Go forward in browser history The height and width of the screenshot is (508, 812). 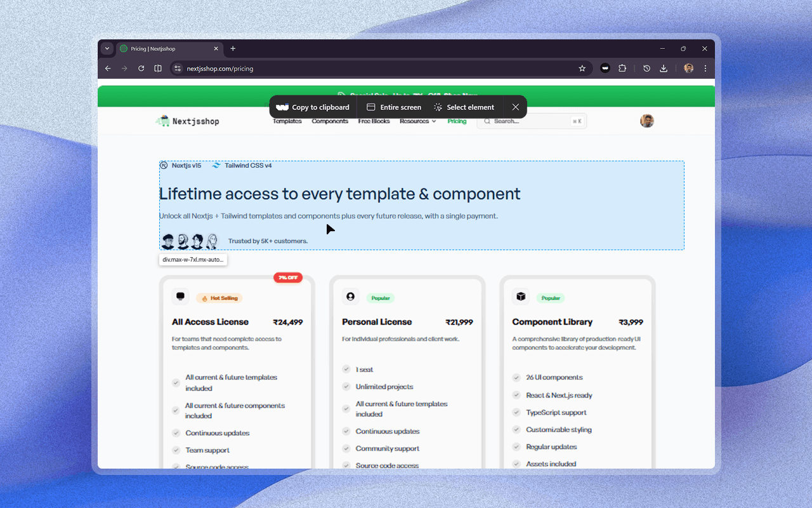[x=124, y=69]
